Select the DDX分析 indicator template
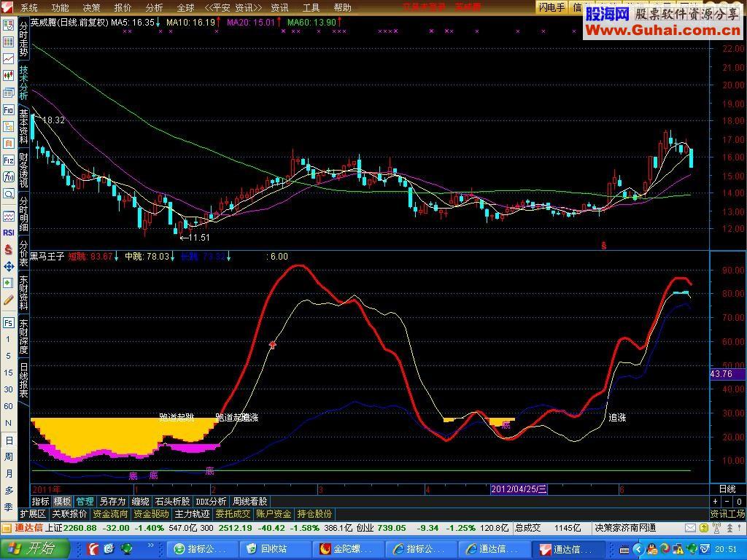The image size is (747, 560). 211,502
